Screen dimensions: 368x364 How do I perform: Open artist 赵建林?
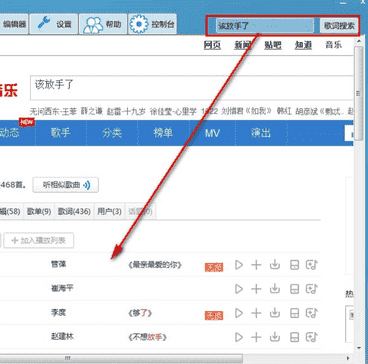tap(62, 337)
